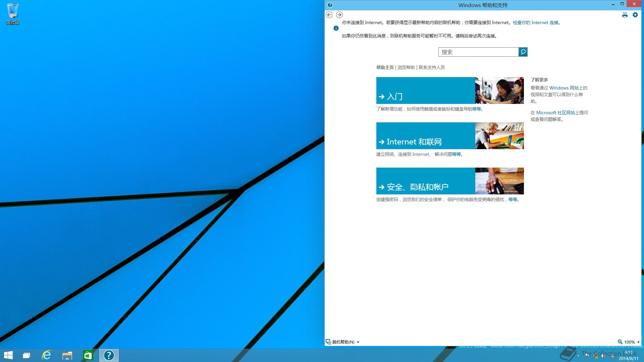Open the Windows Start button

click(8, 355)
